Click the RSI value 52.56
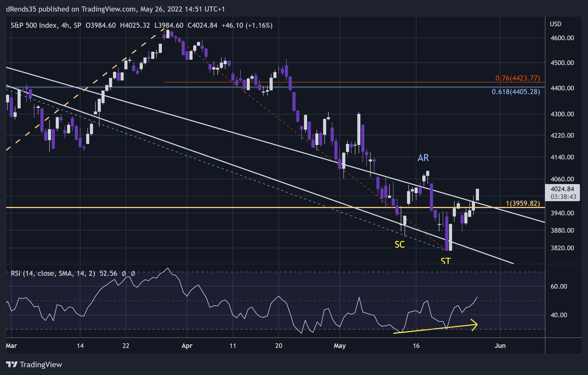588x375 pixels. point(108,274)
